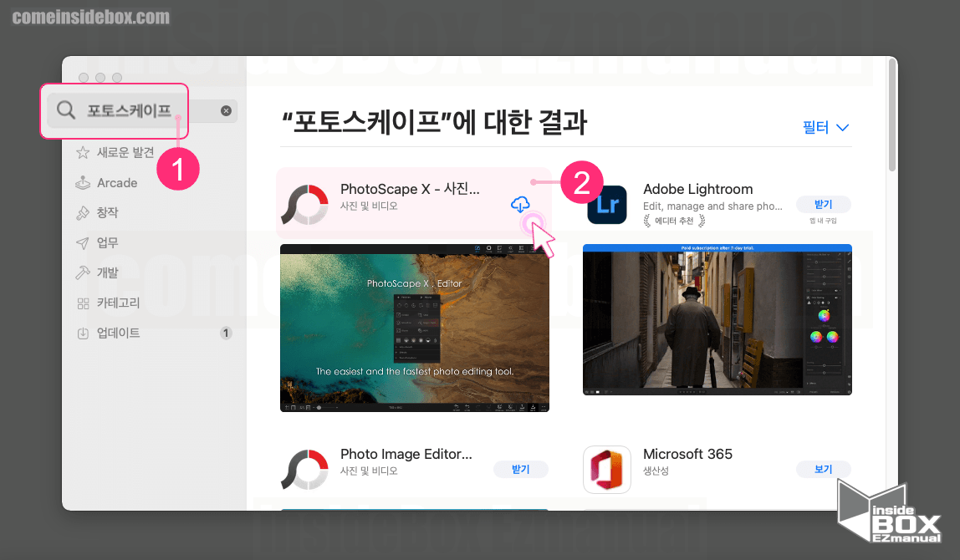Click the "포토스케이프"에 대한 결과 heading
The width and height of the screenshot is (960, 560).
pyautogui.click(x=434, y=122)
